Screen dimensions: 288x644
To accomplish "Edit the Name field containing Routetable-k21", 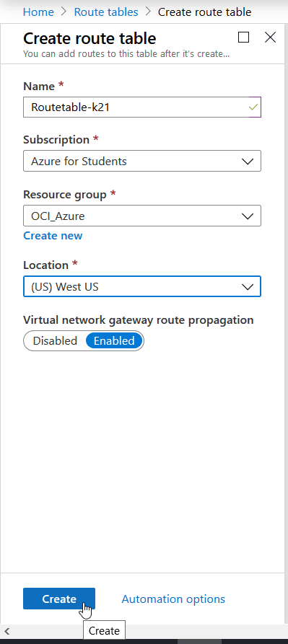I will point(142,107).
